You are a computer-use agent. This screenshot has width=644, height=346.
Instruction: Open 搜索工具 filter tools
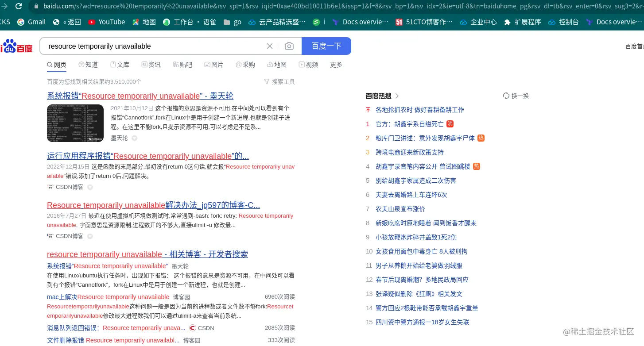[279, 81]
